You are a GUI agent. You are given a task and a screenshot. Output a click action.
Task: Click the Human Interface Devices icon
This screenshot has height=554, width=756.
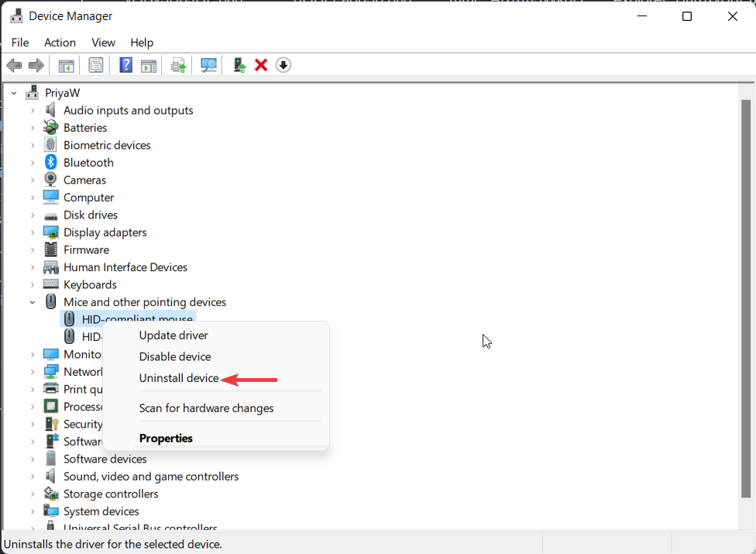[50, 267]
